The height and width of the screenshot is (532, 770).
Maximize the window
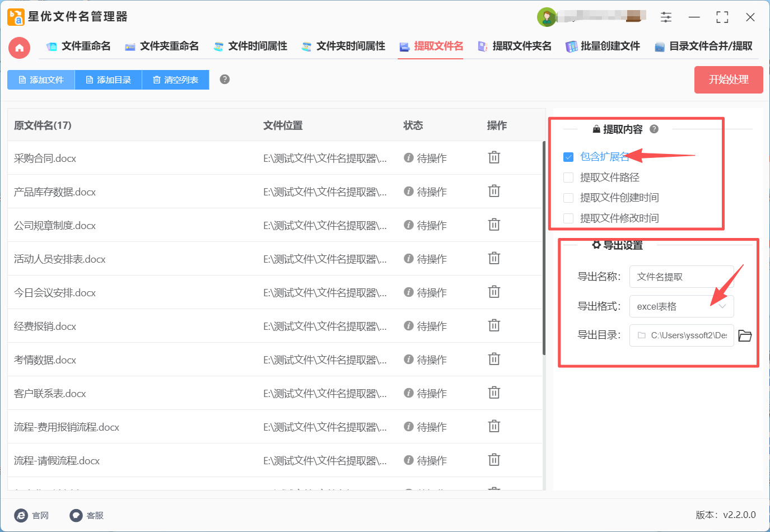point(722,17)
